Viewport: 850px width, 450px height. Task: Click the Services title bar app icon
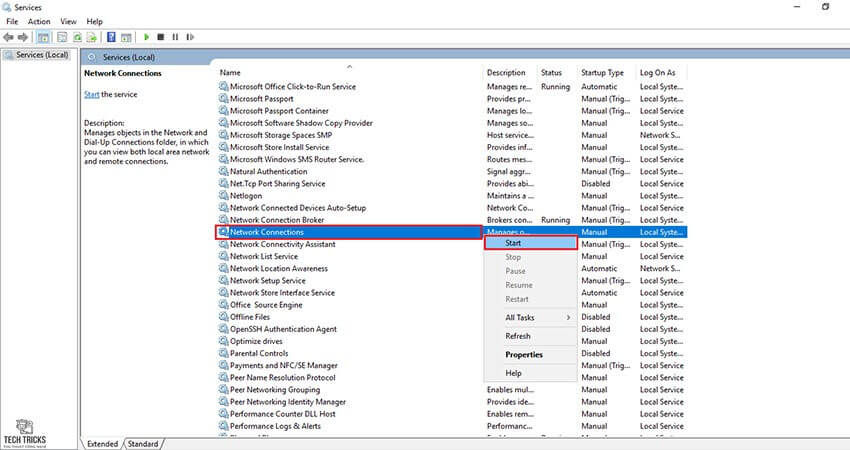coord(7,7)
